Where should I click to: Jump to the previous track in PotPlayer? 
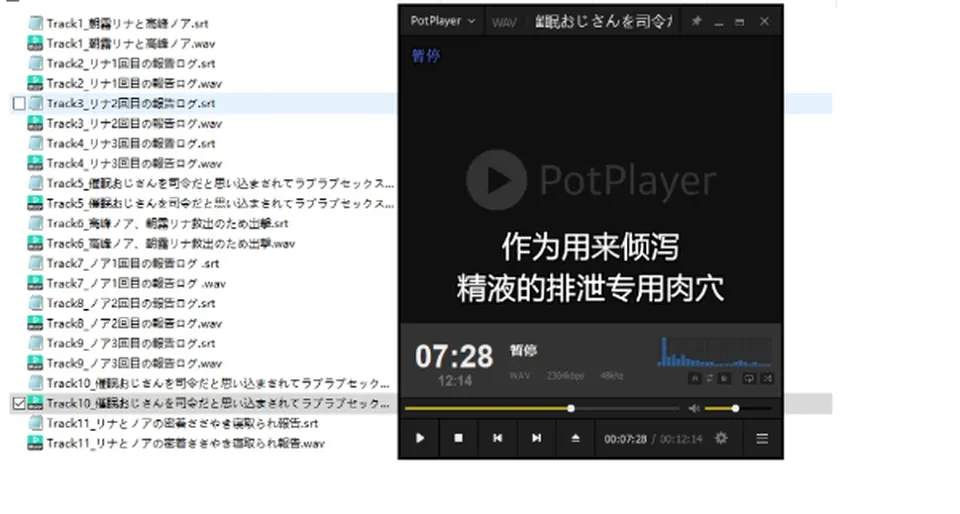[497, 438]
